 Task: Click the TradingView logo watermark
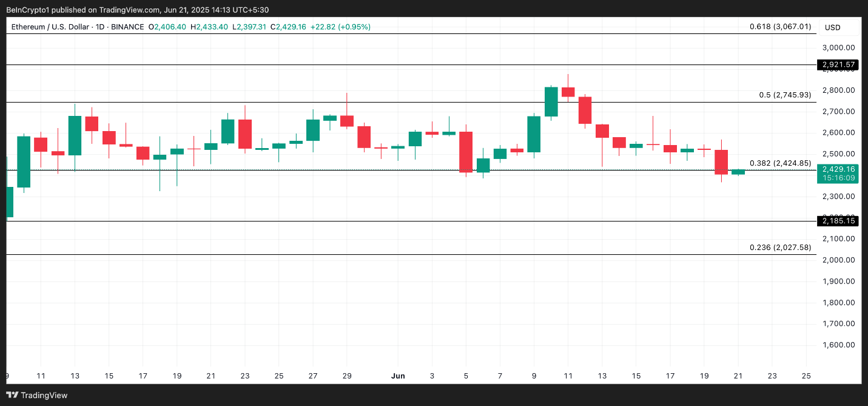click(38, 395)
